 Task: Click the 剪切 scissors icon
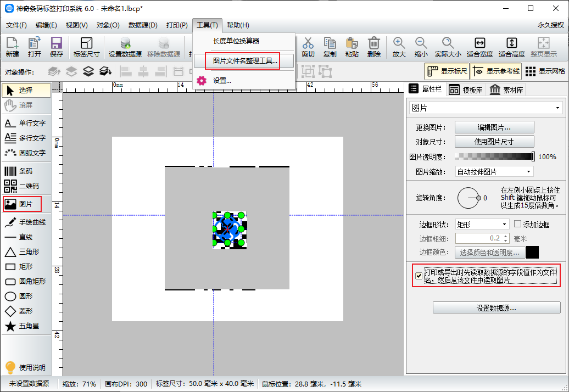click(x=308, y=47)
